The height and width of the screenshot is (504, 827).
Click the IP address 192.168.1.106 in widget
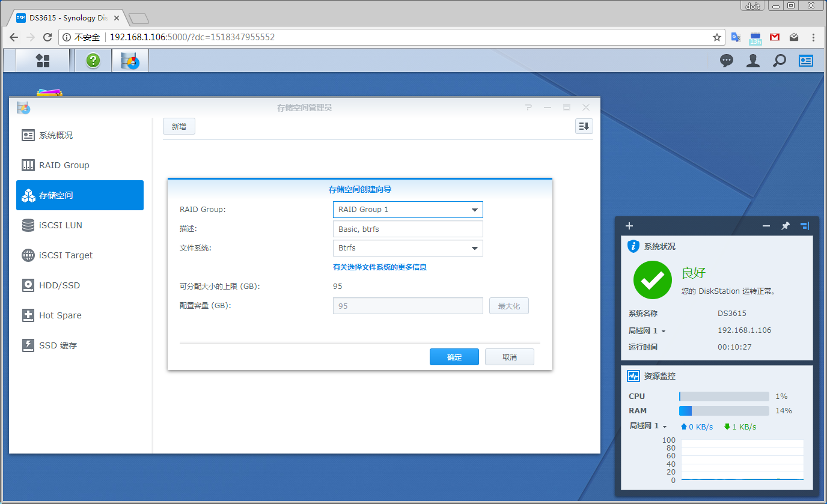[x=744, y=330]
